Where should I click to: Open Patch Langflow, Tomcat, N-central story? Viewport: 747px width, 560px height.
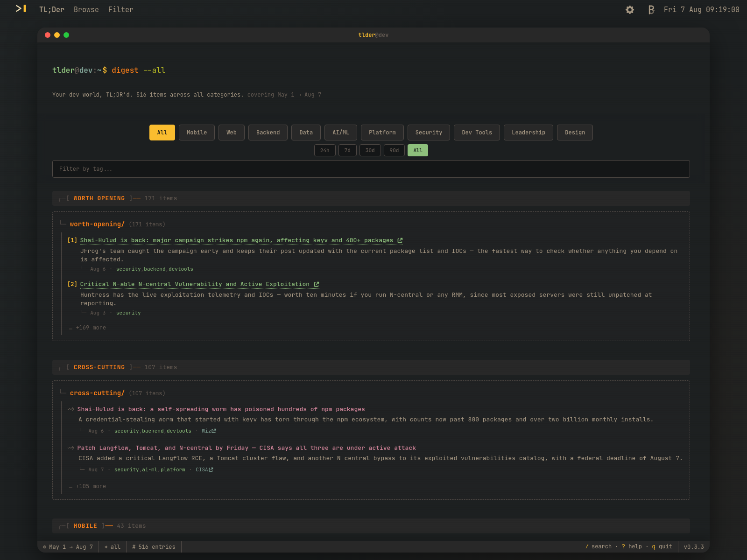[247, 448]
